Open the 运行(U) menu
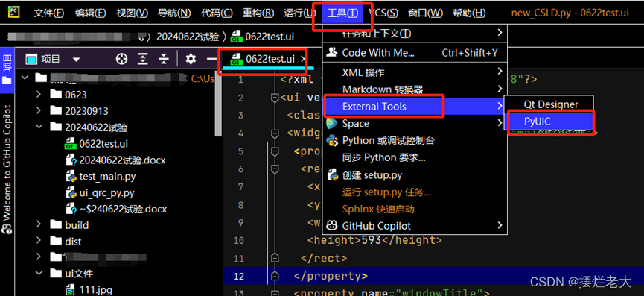The height and width of the screenshot is (296, 644). [x=300, y=13]
